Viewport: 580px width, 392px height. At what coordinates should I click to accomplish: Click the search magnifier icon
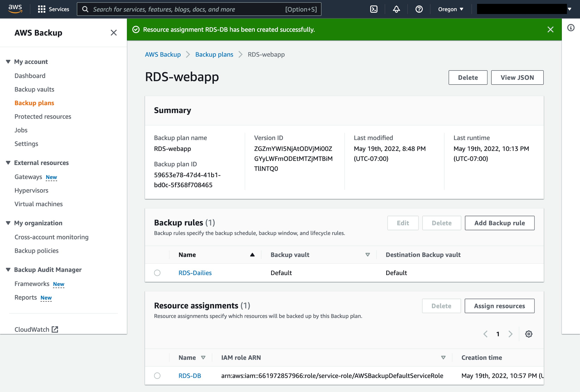[85, 9]
